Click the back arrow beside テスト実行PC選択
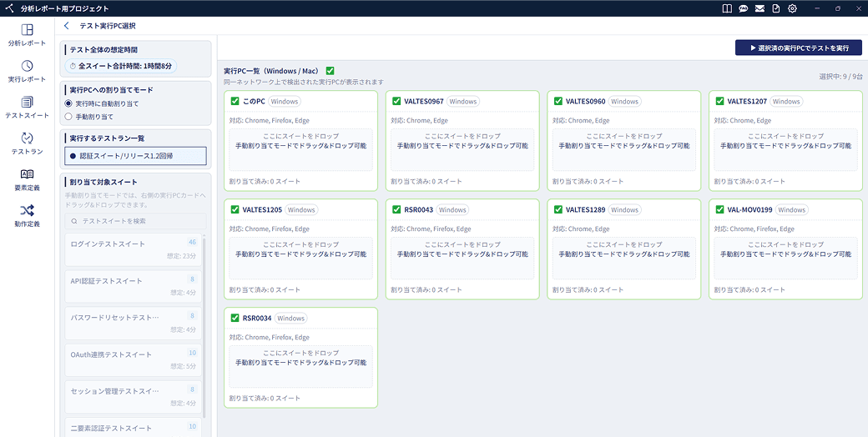This screenshot has height=437, width=868. tap(67, 26)
